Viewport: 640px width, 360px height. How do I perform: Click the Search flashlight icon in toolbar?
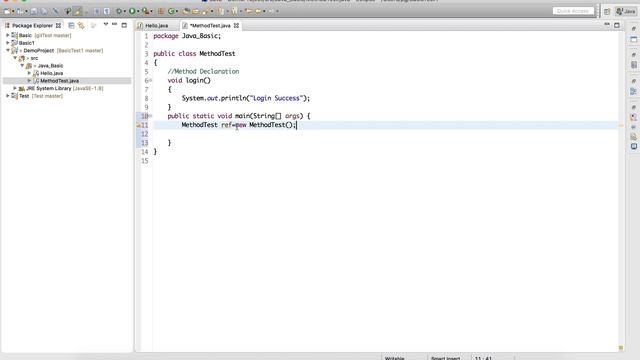[x=205, y=11]
